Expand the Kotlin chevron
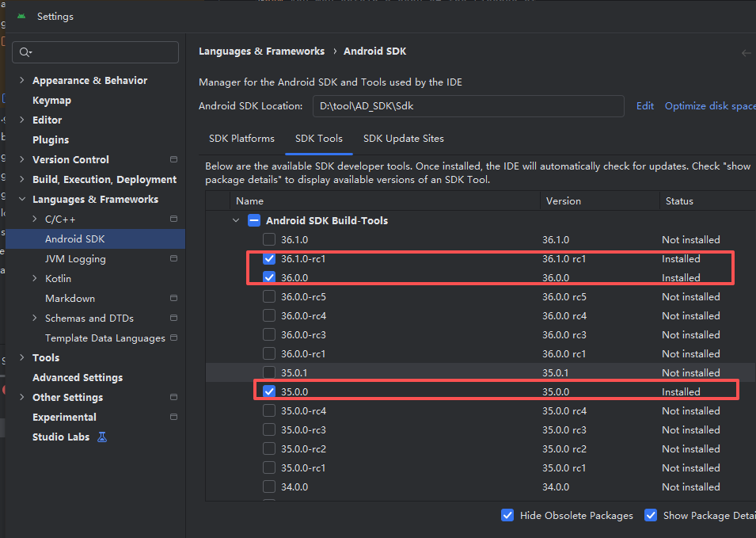 point(34,278)
